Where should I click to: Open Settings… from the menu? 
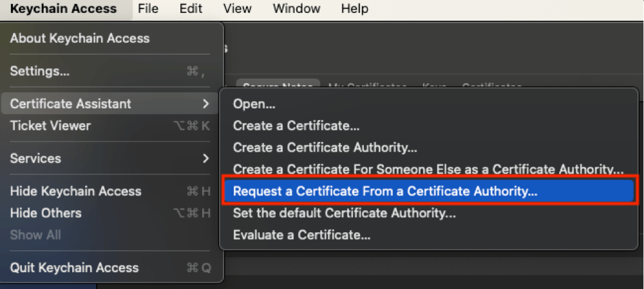point(109,71)
